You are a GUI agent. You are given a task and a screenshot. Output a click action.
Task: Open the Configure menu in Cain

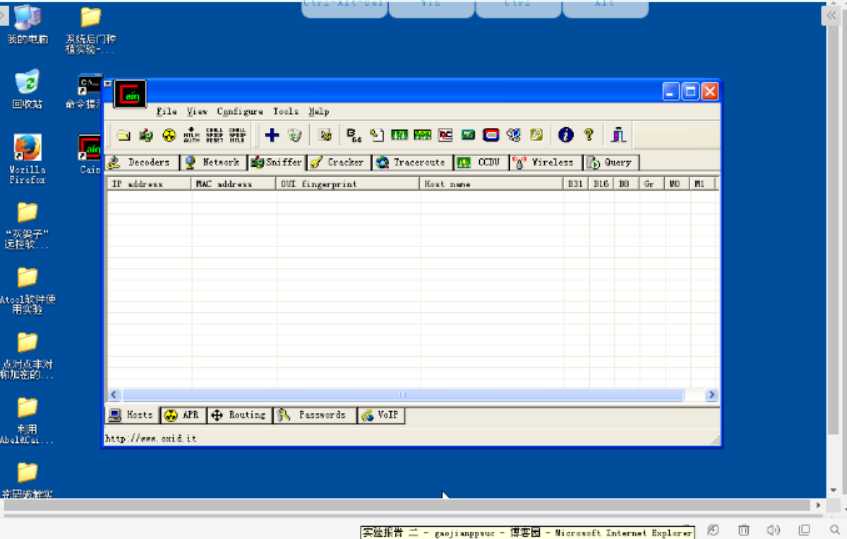click(240, 111)
